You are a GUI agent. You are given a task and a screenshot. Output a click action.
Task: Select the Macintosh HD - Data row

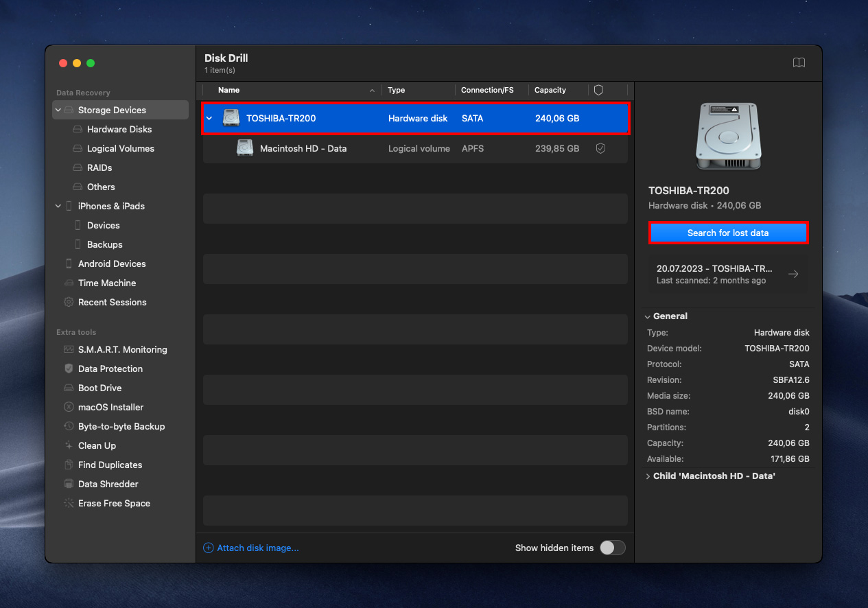pos(415,148)
